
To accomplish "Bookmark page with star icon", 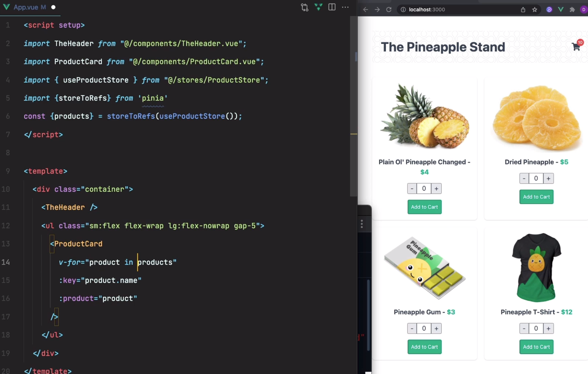I will [535, 10].
